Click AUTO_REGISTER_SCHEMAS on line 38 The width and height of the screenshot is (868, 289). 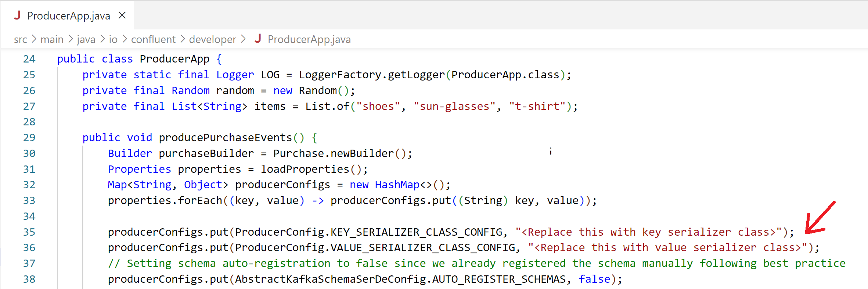click(499, 279)
